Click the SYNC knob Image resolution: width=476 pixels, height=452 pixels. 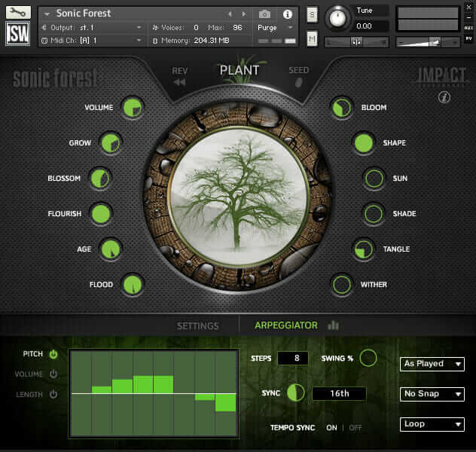tap(295, 392)
